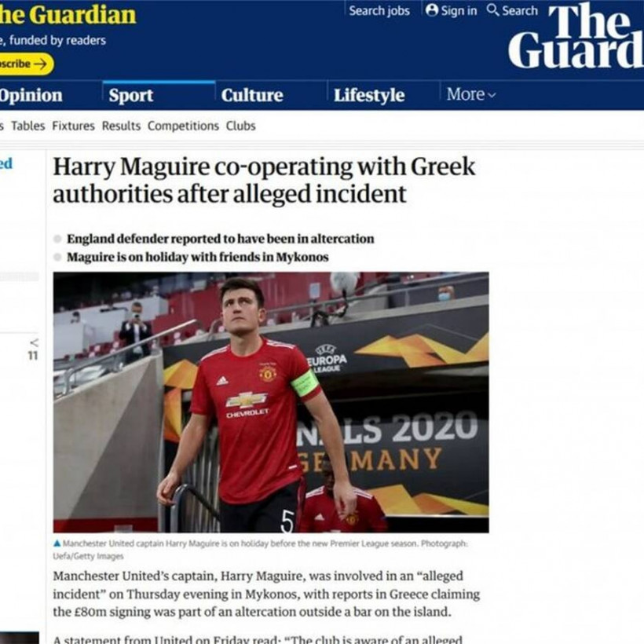This screenshot has width=644, height=644.
Task: Go to the Lifestyle section
Action: click(x=369, y=96)
